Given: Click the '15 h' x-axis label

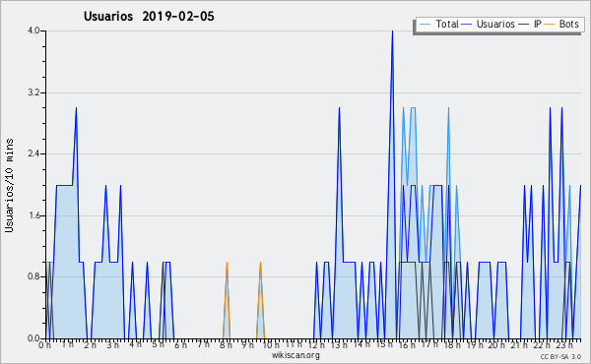Looking at the screenshot, I should tap(384, 344).
